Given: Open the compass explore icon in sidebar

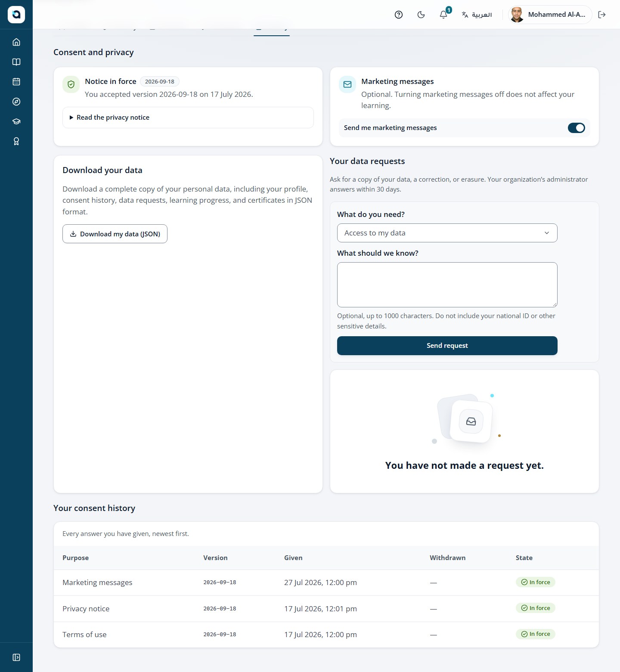Looking at the screenshot, I should coord(16,102).
